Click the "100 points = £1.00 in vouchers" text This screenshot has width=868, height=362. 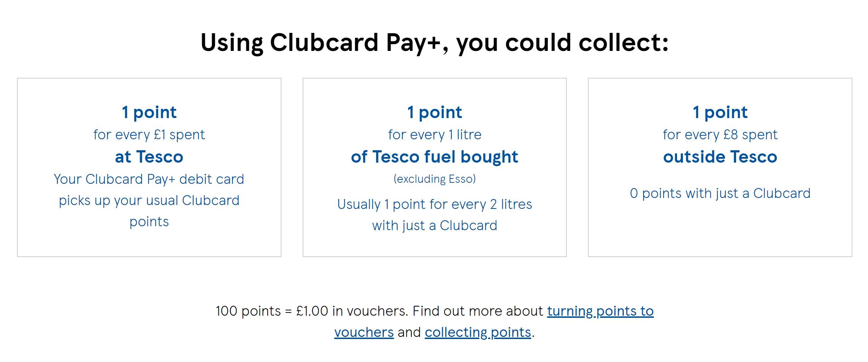tap(312, 311)
